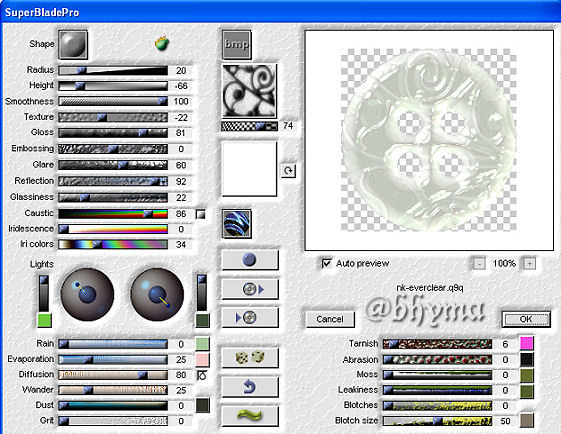Image resolution: width=561 pixels, height=434 pixels.
Task: Click the Iridescence slider
Action: click(113, 229)
